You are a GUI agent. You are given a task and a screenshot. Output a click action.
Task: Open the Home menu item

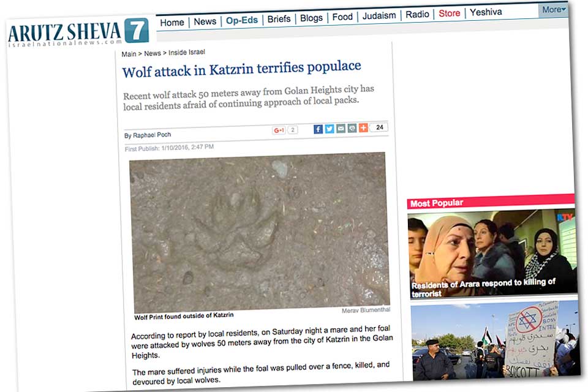tap(172, 23)
